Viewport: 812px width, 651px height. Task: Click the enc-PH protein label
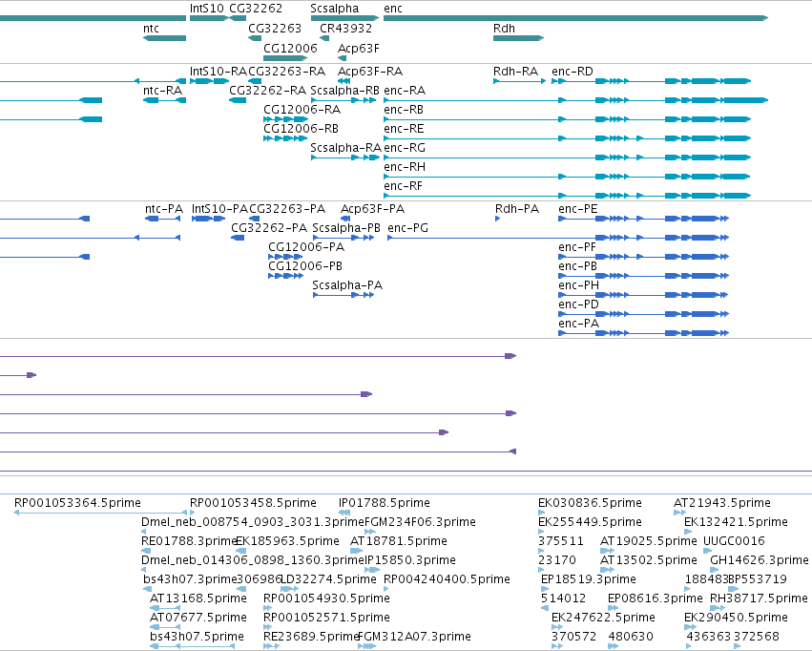[578, 285]
